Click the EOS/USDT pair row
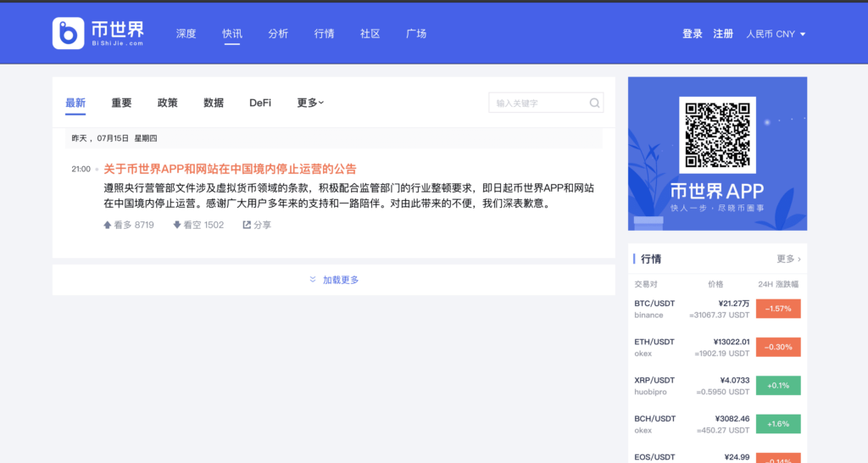 tap(717, 457)
